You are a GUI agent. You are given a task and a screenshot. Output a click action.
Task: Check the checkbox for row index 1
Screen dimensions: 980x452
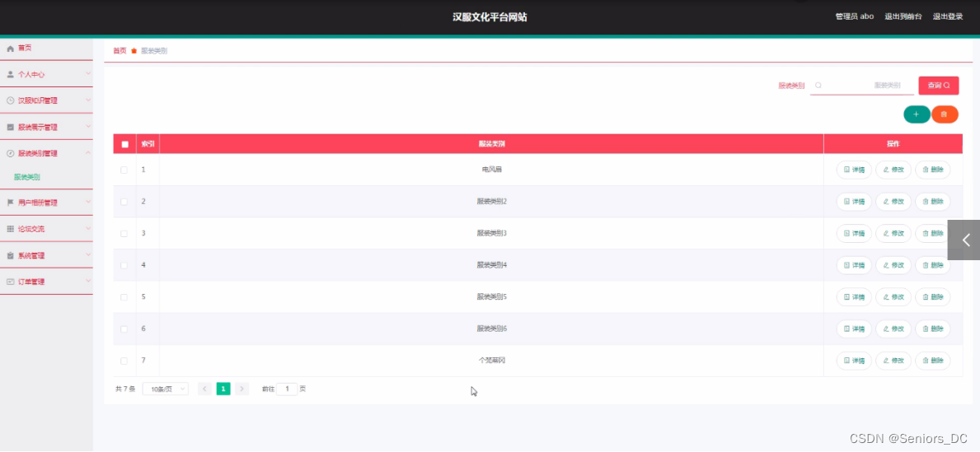tap(124, 170)
